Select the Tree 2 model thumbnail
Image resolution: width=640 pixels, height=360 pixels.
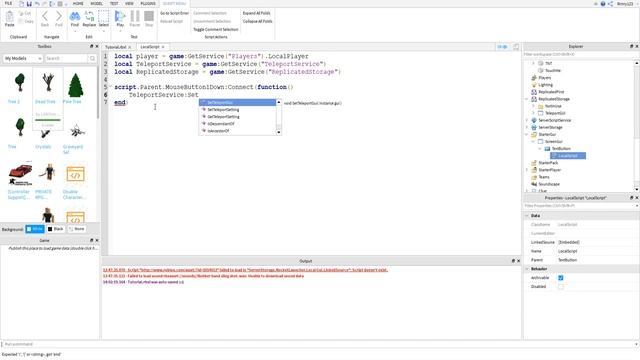coord(20,83)
